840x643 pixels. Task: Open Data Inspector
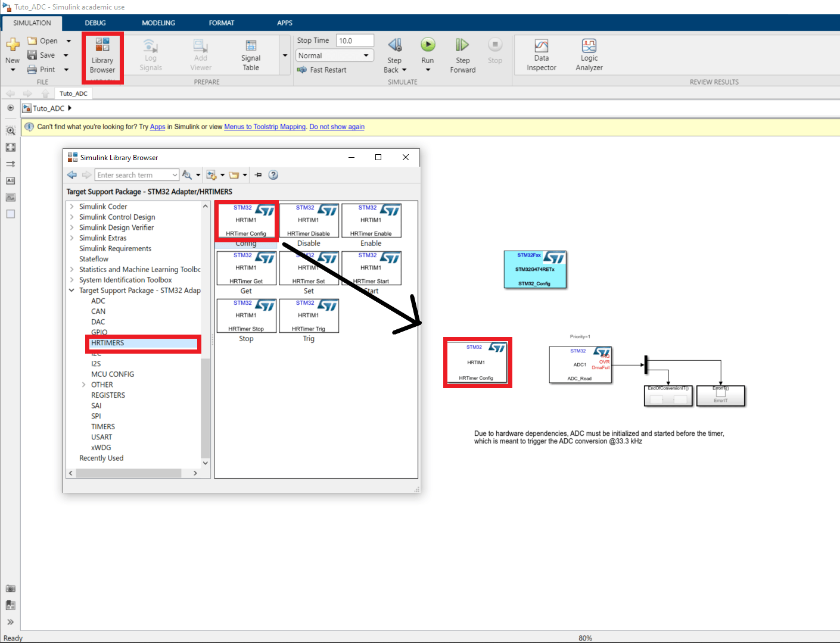point(542,55)
